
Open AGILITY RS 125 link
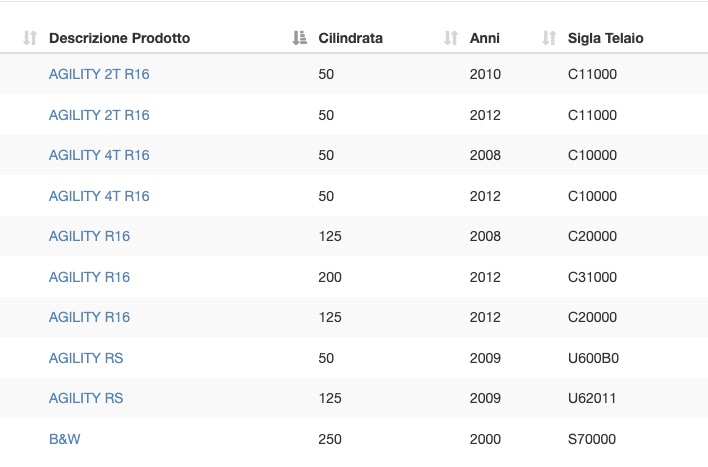pyautogui.click(x=86, y=398)
